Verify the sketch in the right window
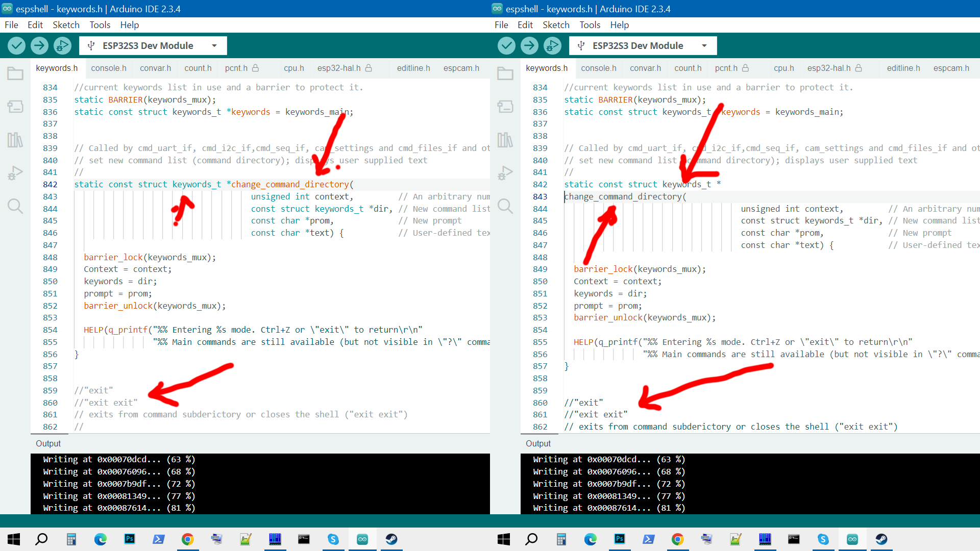The width and height of the screenshot is (980, 551). [506, 45]
